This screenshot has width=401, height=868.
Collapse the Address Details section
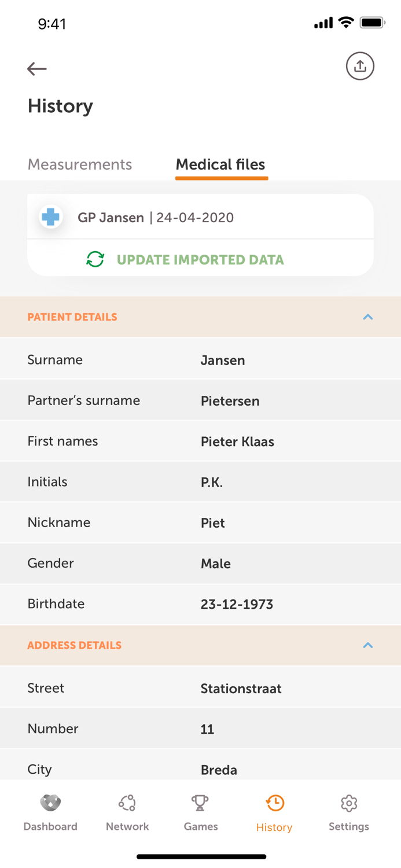click(x=369, y=645)
